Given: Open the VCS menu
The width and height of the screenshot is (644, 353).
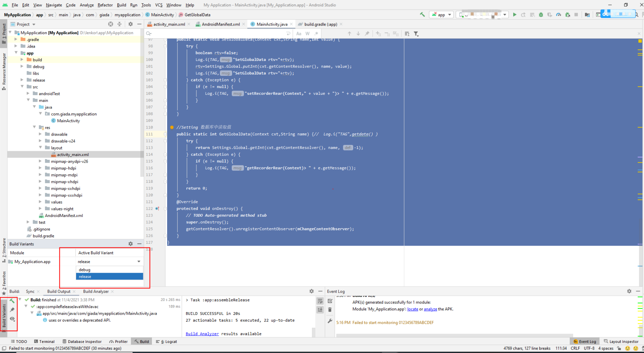Looking at the screenshot, I should coord(159,5).
